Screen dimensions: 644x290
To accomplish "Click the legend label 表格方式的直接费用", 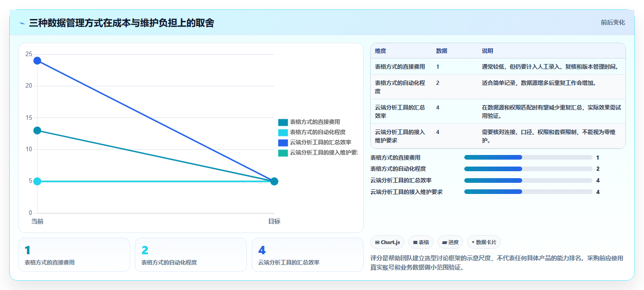I will (315, 122).
